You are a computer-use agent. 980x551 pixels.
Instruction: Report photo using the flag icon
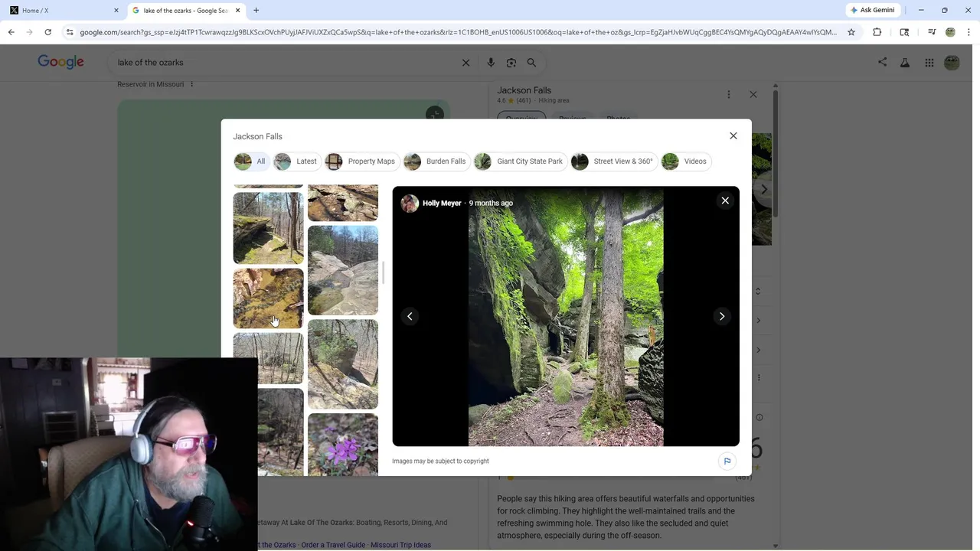point(727,461)
